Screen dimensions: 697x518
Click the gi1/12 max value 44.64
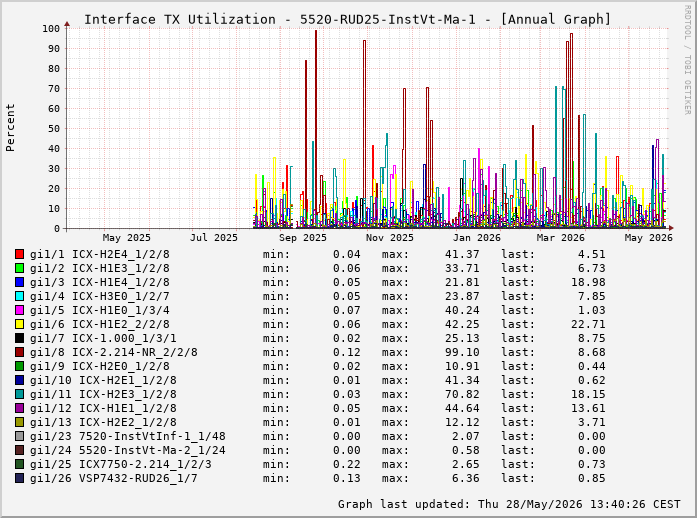[462, 408]
